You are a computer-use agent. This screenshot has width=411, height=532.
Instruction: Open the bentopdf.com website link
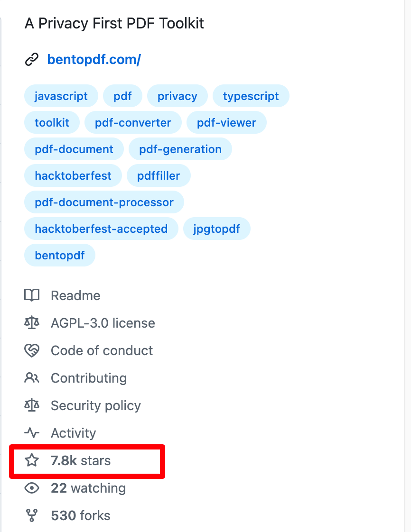pos(94,60)
